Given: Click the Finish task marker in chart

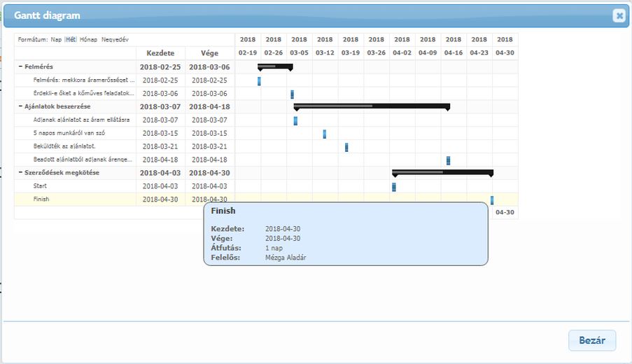Looking at the screenshot, I should [492, 200].
